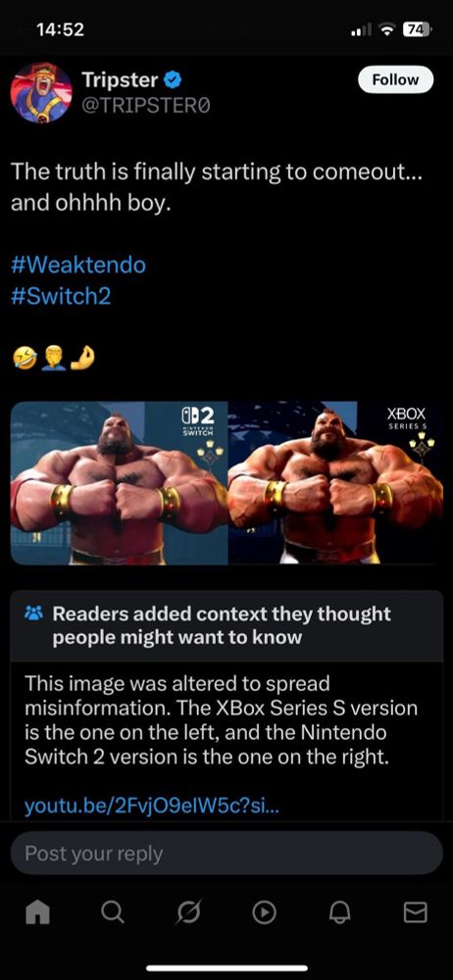Screen dimensions: 453x980
Task: Open the Search magnifier tab
Action: [x=113, y=913]
